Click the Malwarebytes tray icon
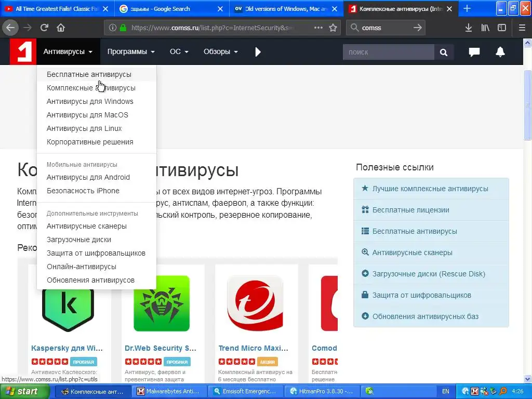Image resolution: width=532 pixels, height=399 pixels. pos(475,391)
